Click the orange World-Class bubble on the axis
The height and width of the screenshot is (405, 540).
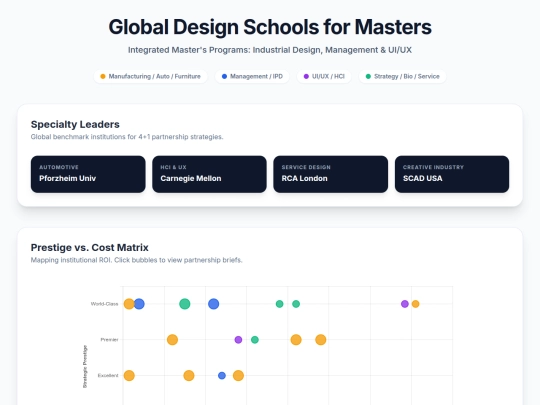pyautogui.click(x=129, y=304)
